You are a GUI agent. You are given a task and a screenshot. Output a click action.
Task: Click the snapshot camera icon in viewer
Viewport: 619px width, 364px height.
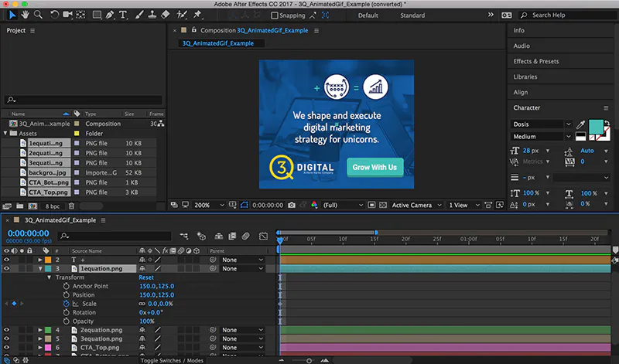click(x=290, y=206)
